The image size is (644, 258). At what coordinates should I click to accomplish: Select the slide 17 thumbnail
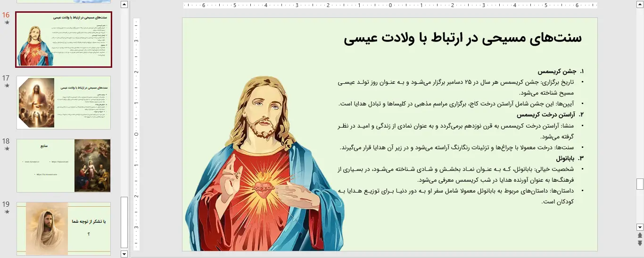64,103
